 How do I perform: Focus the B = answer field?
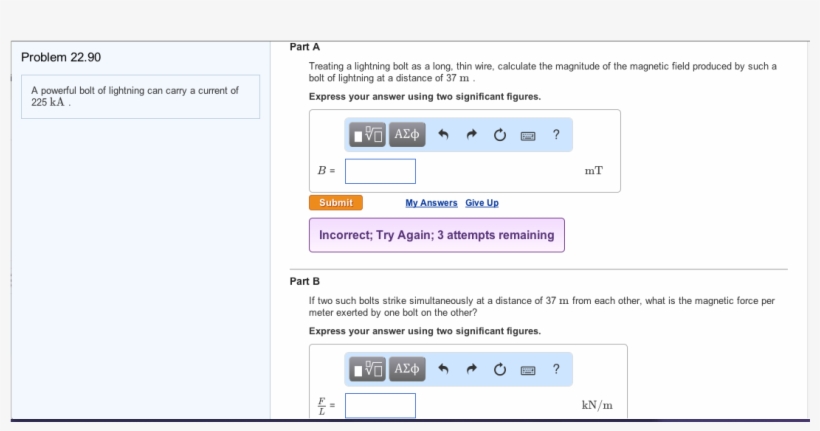[381, 171]
